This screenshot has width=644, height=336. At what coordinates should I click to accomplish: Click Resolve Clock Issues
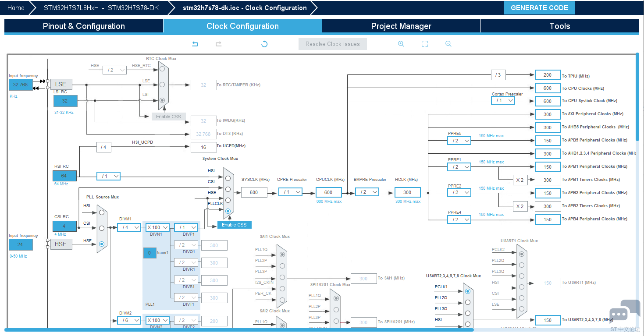coord(333,44)
